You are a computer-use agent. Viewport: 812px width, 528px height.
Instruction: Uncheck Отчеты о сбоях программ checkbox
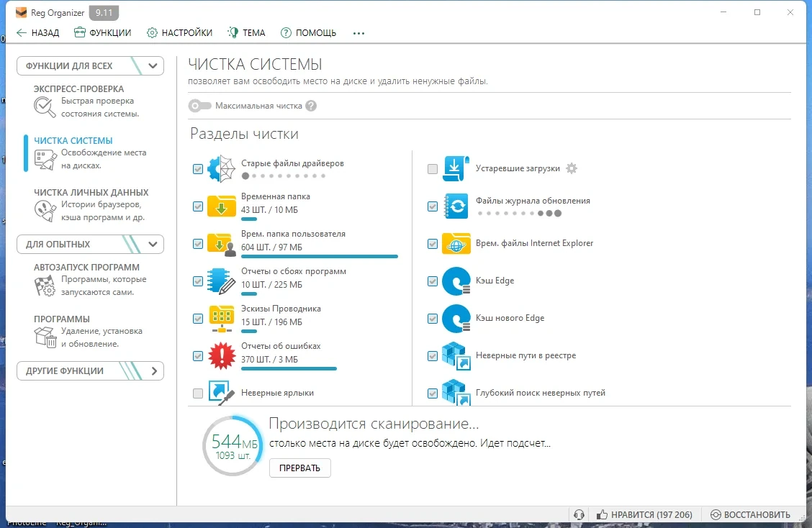coord(198,281)
